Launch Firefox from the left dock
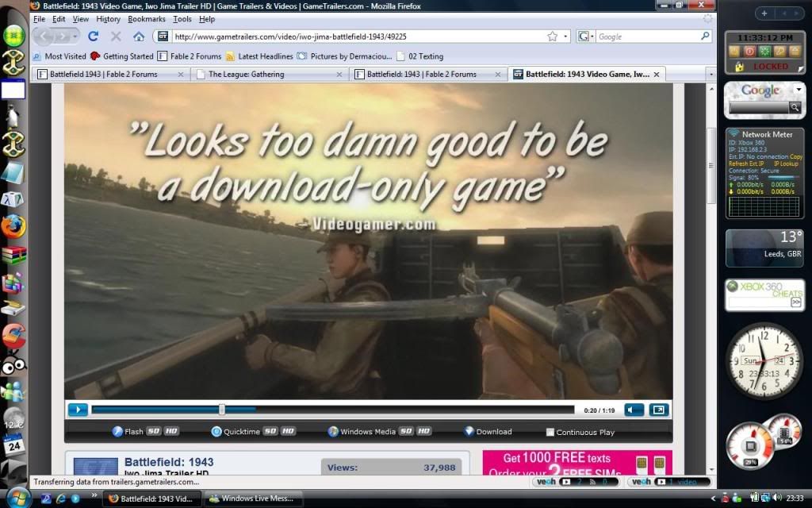This screenshot has height=508, width=812. point(14,227)
